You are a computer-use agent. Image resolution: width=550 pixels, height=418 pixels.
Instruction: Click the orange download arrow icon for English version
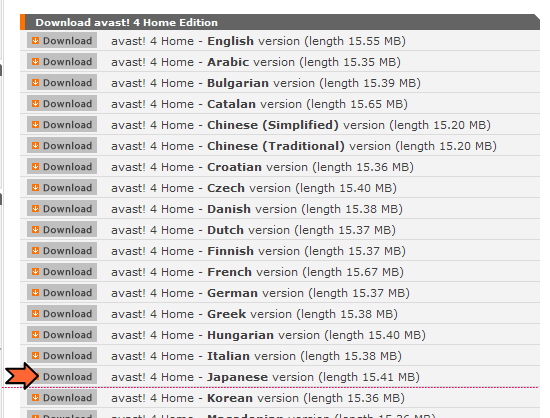35,41
